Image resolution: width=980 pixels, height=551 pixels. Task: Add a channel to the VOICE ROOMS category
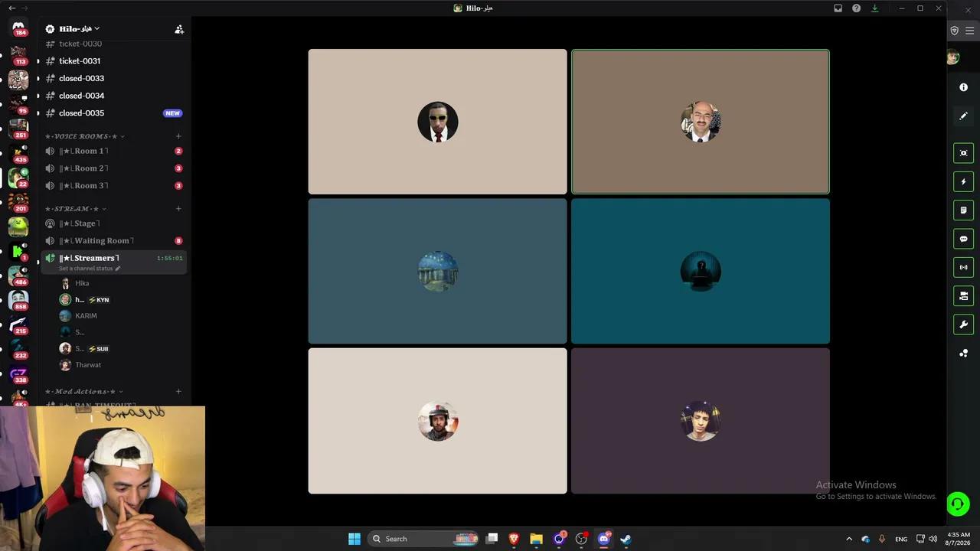(x=178, y=136)
